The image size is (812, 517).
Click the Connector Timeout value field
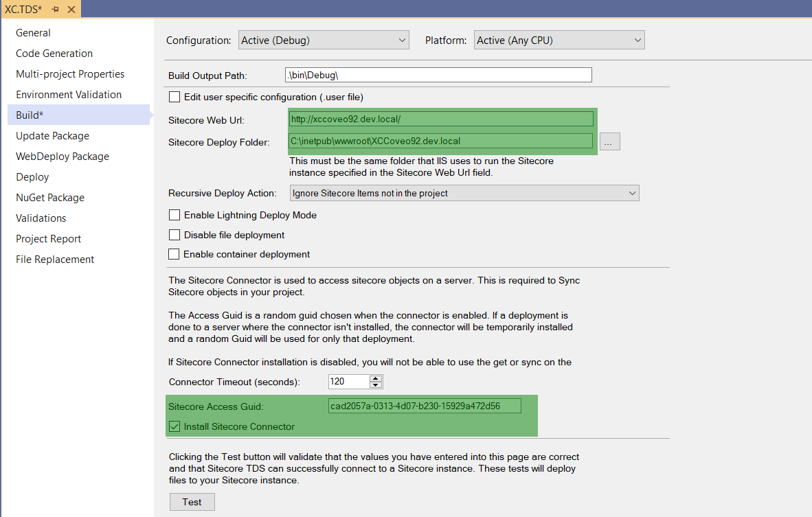click(x=349, y=382)
